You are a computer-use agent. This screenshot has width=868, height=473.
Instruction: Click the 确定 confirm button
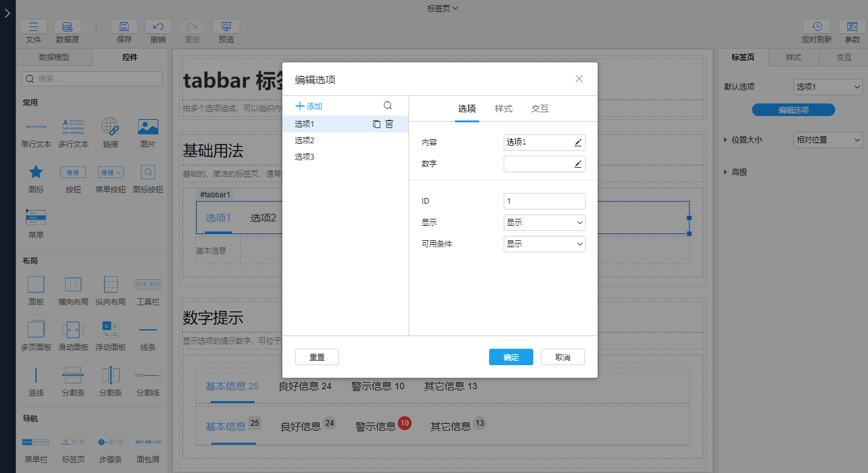coord(511,357)
